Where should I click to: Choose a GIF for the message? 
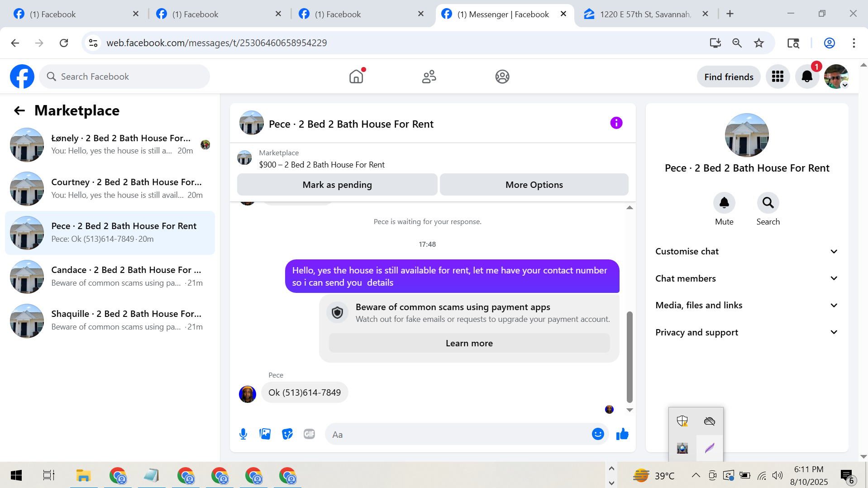[x=310, y=434]
